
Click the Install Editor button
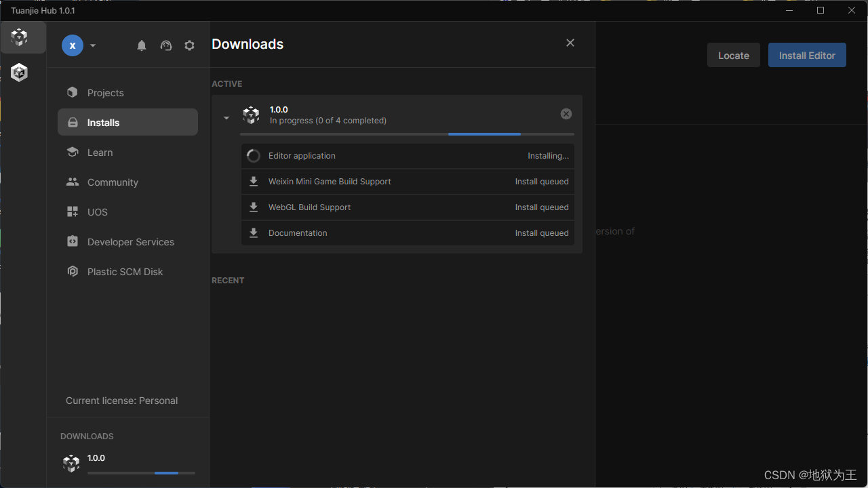click(x=807, y=56)
